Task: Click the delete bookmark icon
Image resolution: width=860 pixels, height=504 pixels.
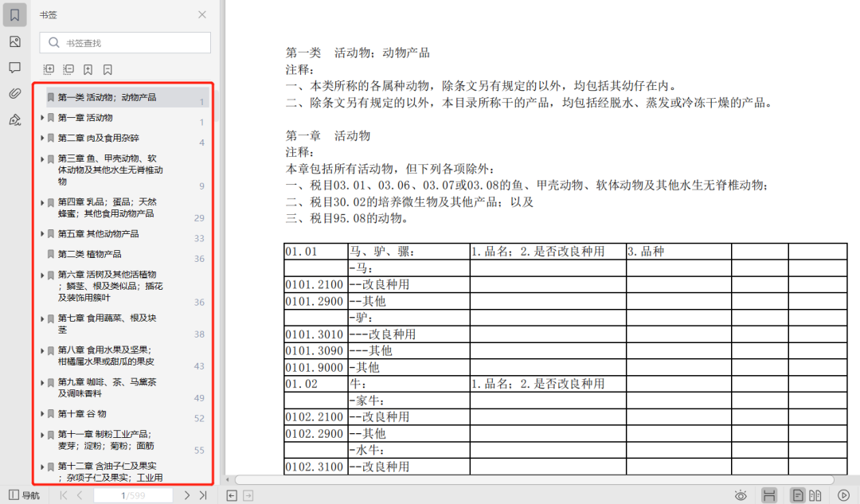Action: [107, 69]
